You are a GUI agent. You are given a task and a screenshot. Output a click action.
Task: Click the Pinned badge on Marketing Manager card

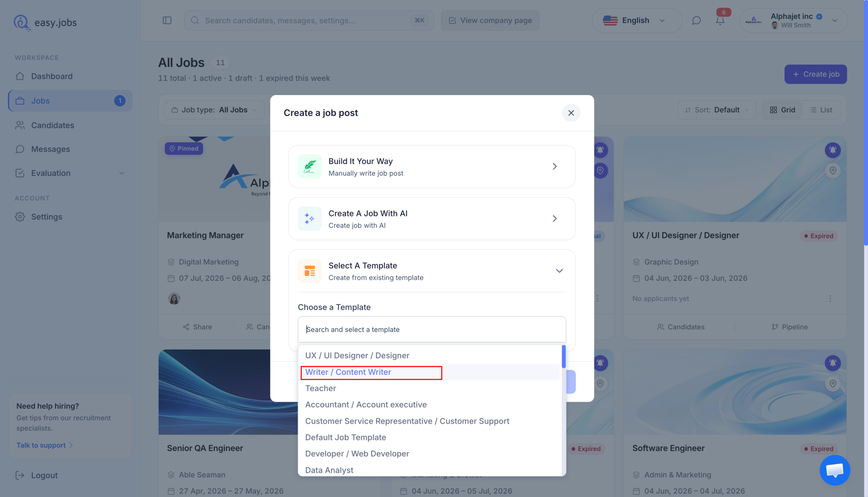point(184,148)
